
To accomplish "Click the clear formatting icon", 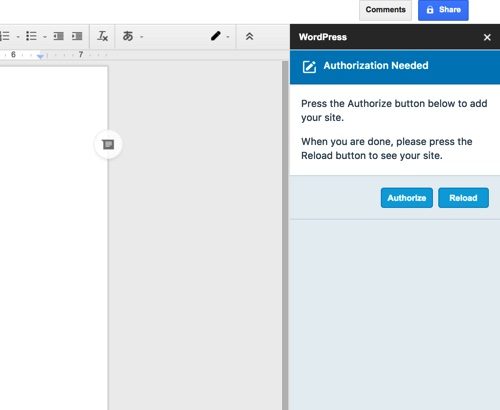I will pos(102,36).
